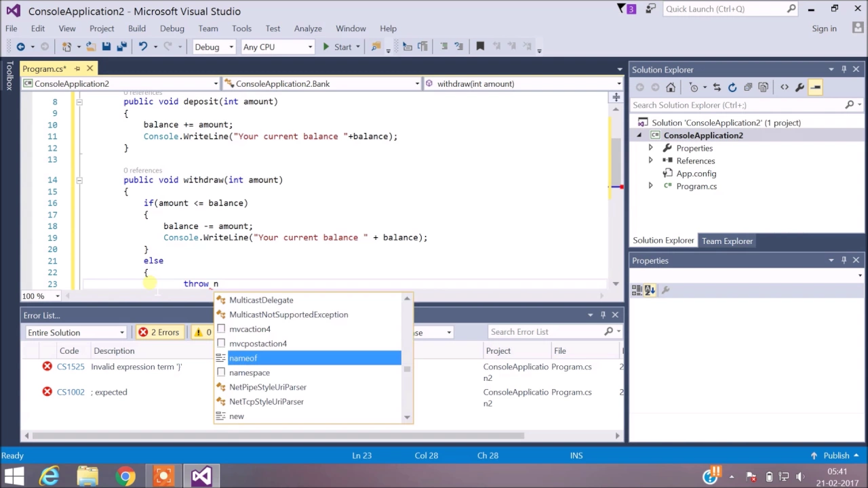Collapse the ConsoleApplication2 project node

click(x=638, y=136)
